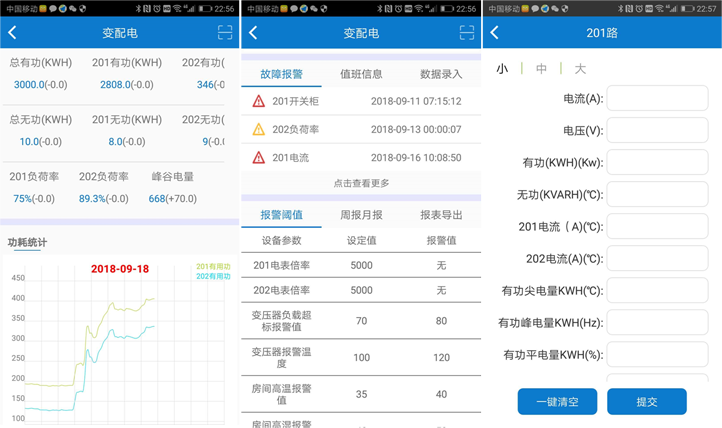Tap 点击查看更多 to load more alarms
This screenshot has width=722, height=428.
tap(361, 183)
